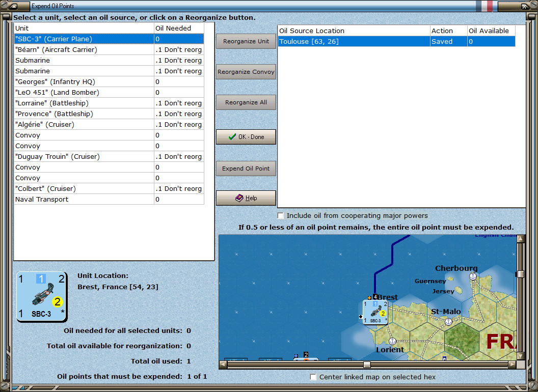Click the Reorganize All button

[246, 102]
